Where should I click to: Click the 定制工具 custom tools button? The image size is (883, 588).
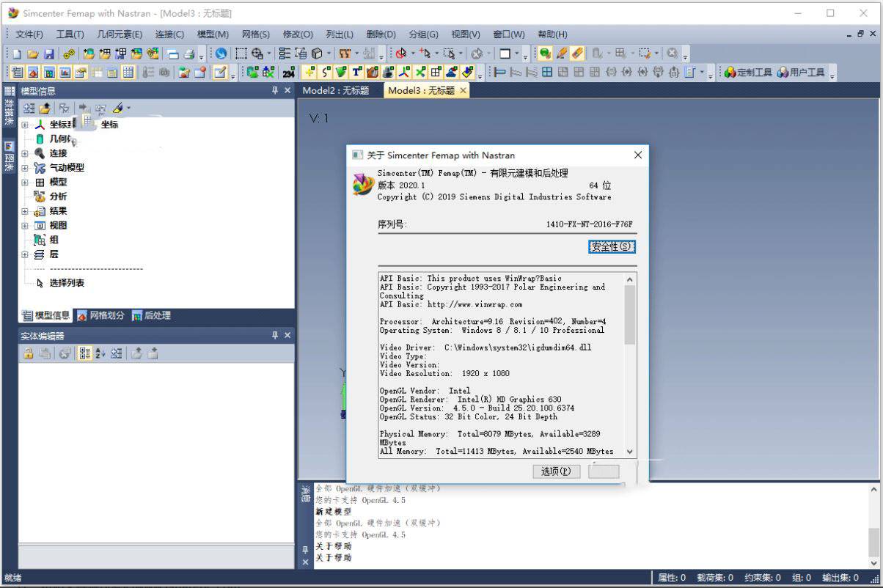[x=747, y=72]
